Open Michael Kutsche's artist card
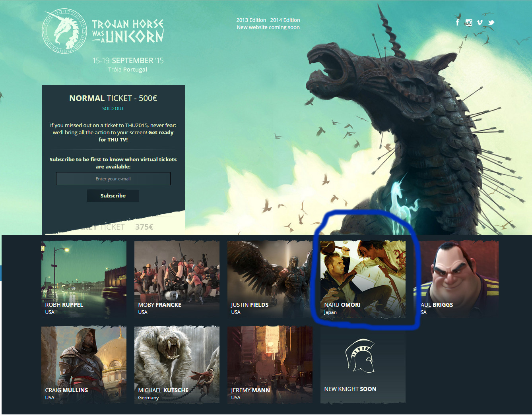 coord(177,365)
